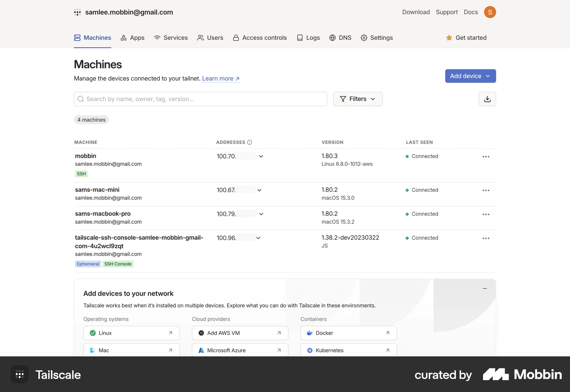Click the download machines list icon

click(487, 99)
